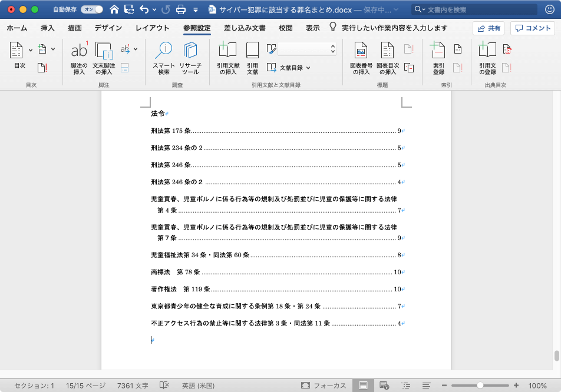The width and height of the screenshot is (561, 392).
Task: Click the 法令 heading text
Action: pos(158,114)
